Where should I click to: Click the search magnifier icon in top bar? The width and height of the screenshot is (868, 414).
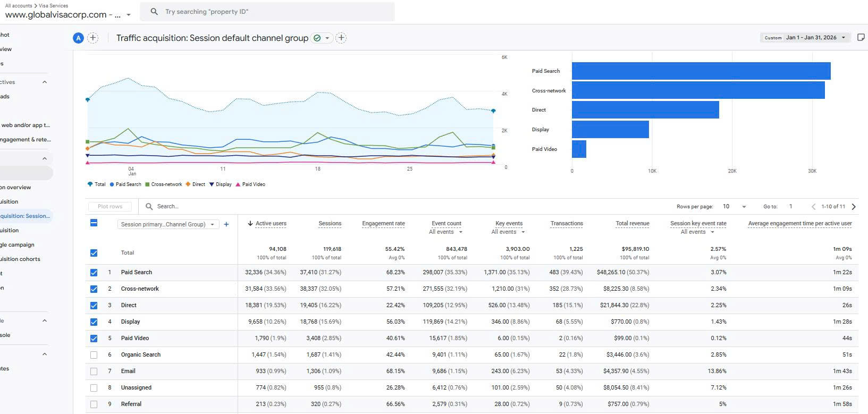[x=154, y=12]
